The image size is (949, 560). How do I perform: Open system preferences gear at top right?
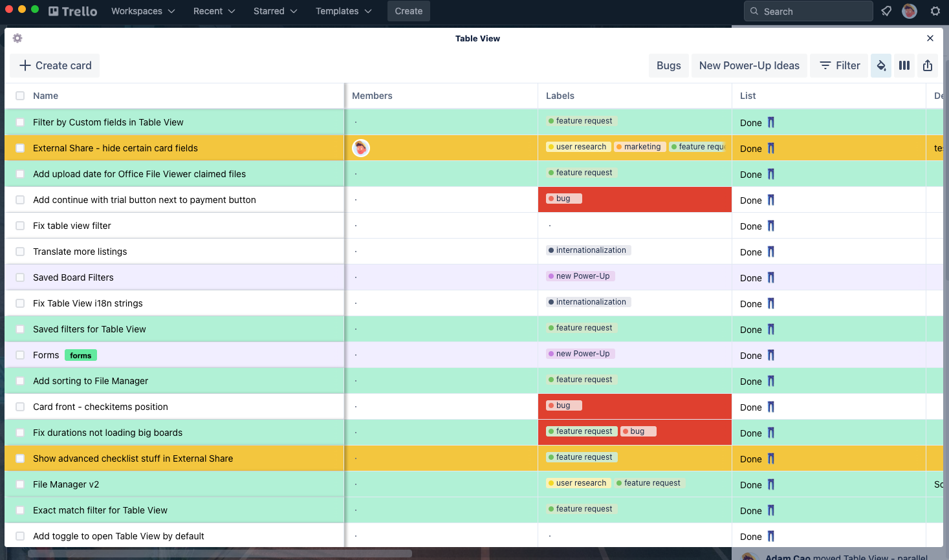pos(935,11)
